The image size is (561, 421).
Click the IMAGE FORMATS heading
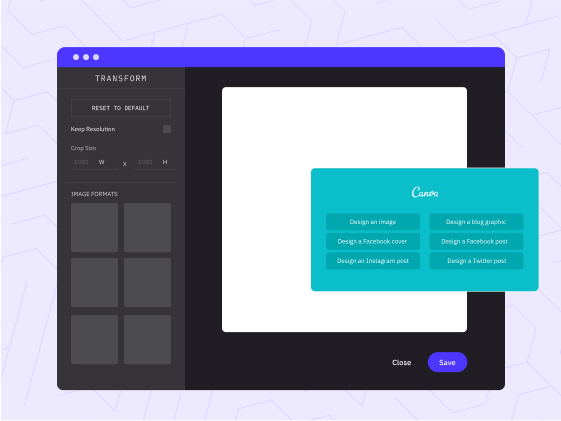point(94,194)
